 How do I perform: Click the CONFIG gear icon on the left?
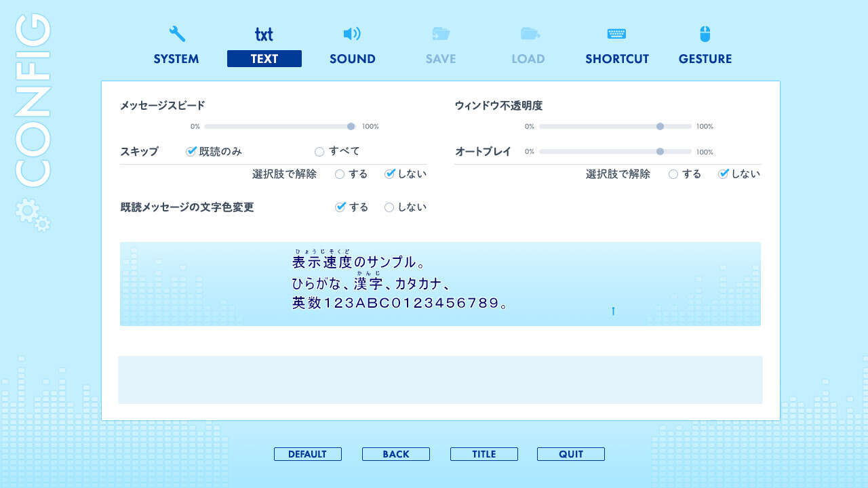[26, 211]
